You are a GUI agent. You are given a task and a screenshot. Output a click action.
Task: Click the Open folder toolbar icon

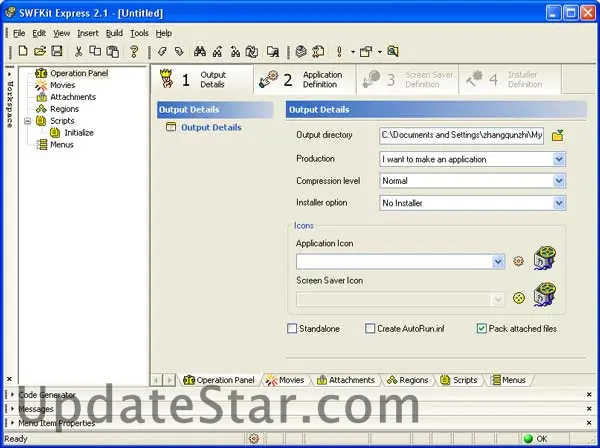40,51
